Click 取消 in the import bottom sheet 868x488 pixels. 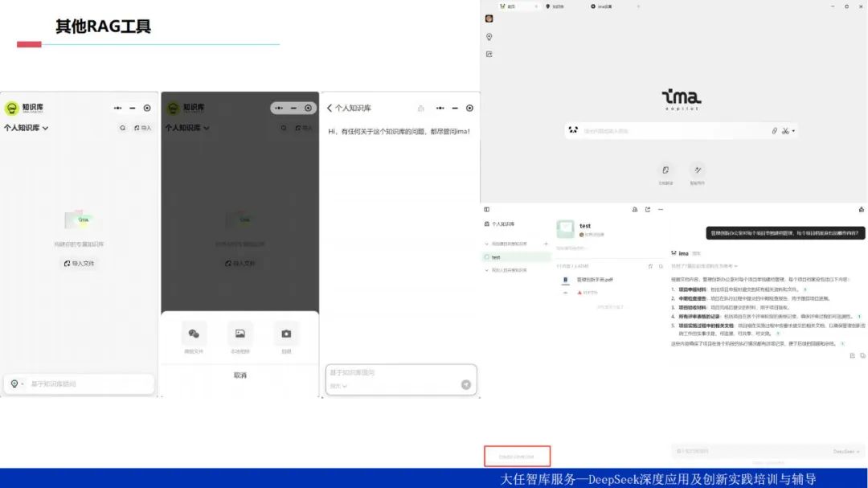pos(240,375)
